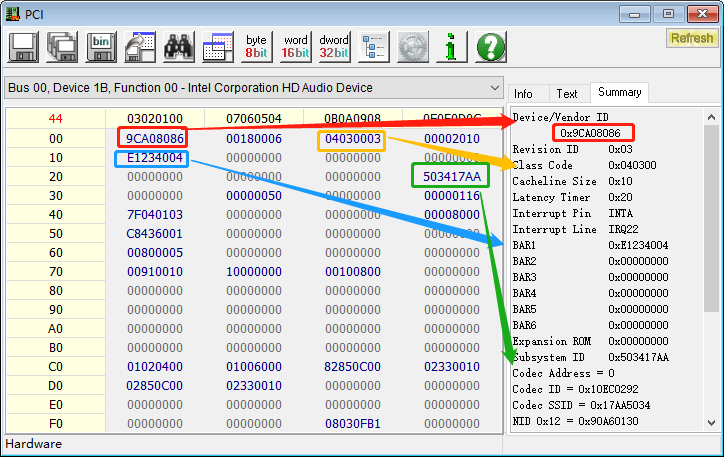
Task: Click the Expansion ROM summary line
Action: 591,341
